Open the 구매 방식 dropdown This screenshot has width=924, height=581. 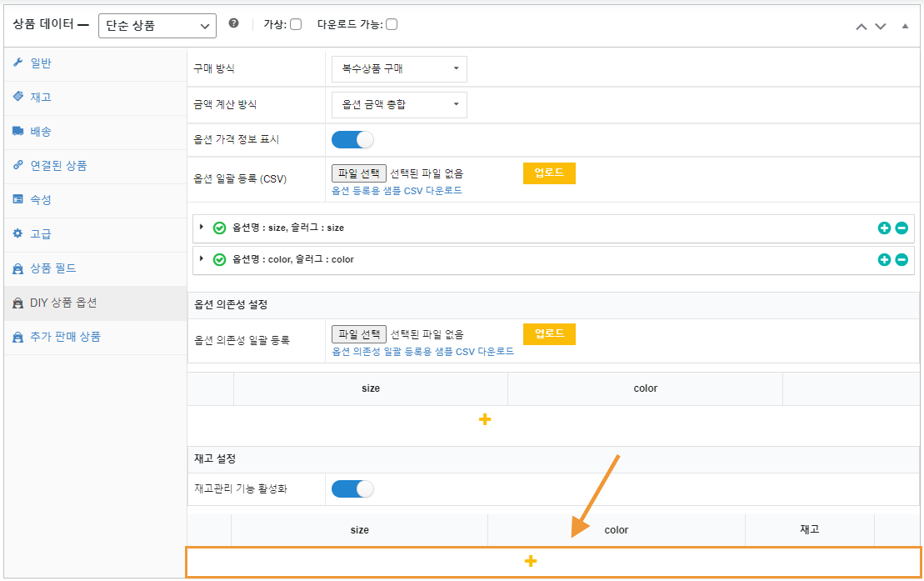(x=399, y=69)
